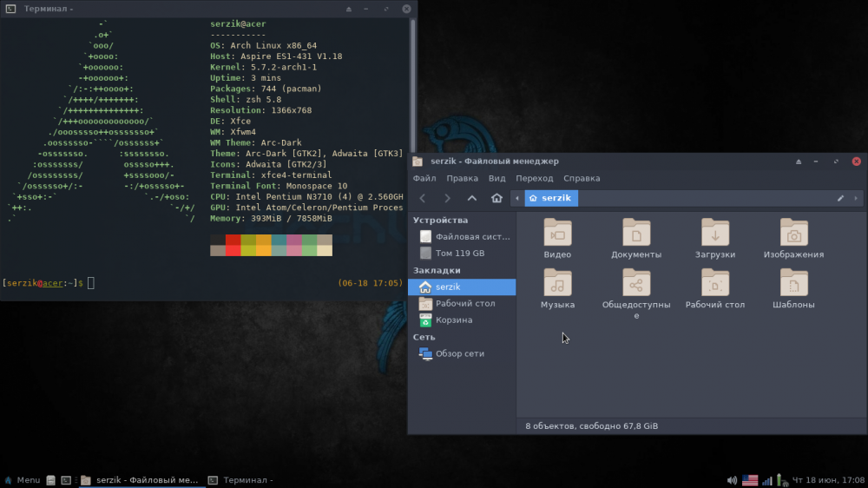
Task: Click the network signal tray icon
Action: 766,480
